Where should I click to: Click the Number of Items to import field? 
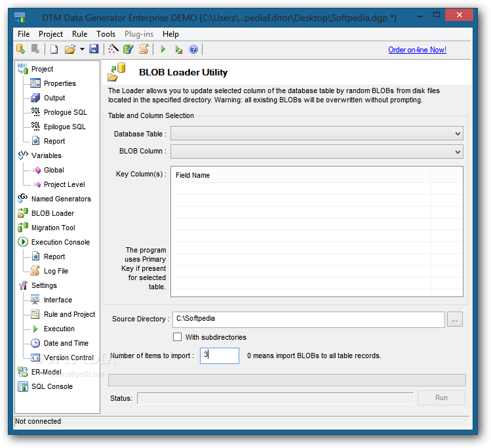[x=220, y=356]
